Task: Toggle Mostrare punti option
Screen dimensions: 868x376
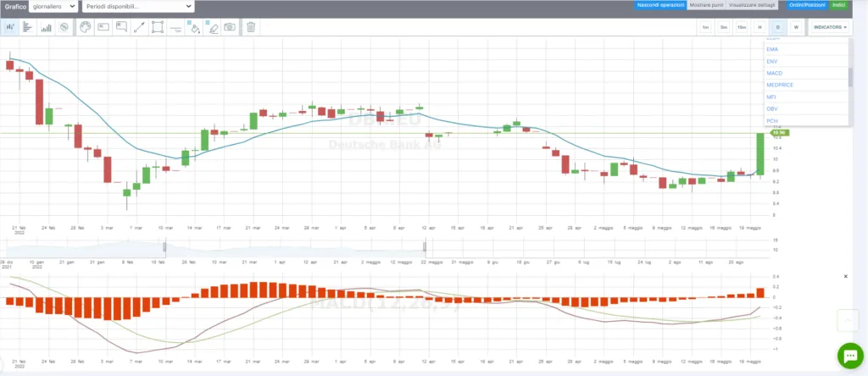Action: 706,5
